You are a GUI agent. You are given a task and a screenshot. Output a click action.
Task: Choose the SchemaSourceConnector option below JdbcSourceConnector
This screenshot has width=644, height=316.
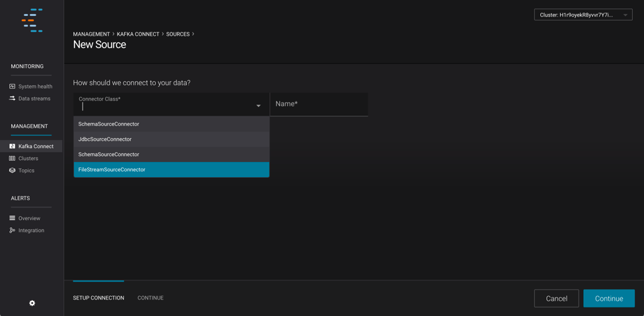pyautogui.click(x=172, y=155)
